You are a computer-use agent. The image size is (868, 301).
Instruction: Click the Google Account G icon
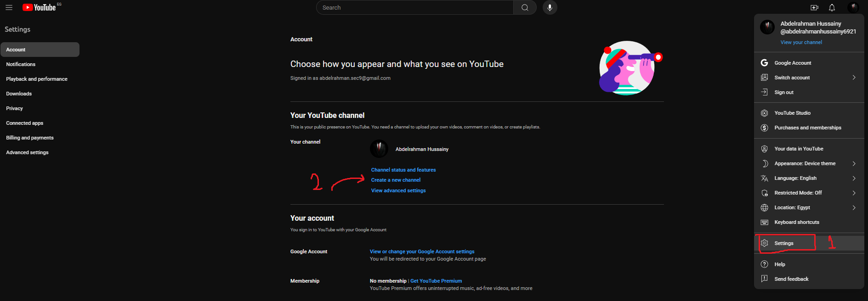764,63
